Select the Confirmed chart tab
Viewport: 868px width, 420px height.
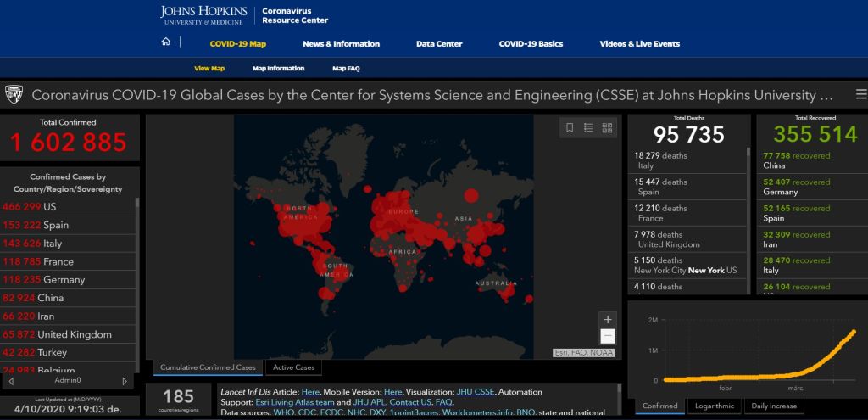click(x=659, y=406)
